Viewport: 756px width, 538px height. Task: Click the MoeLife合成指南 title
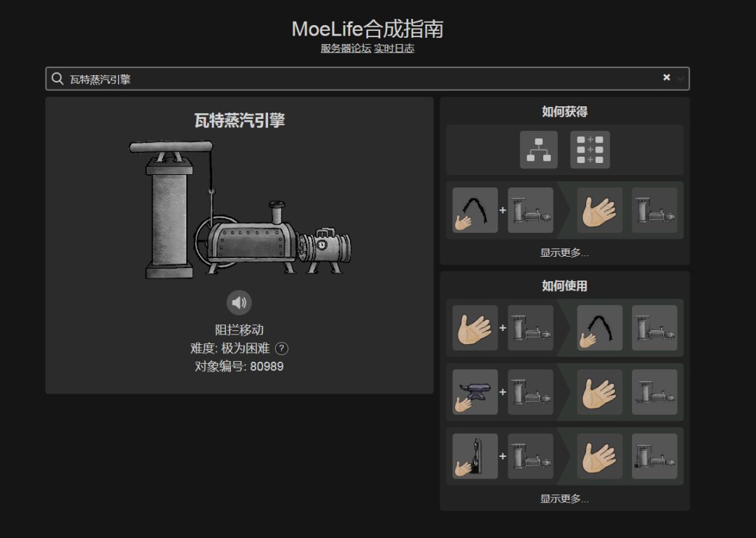[x=367, y=29]
